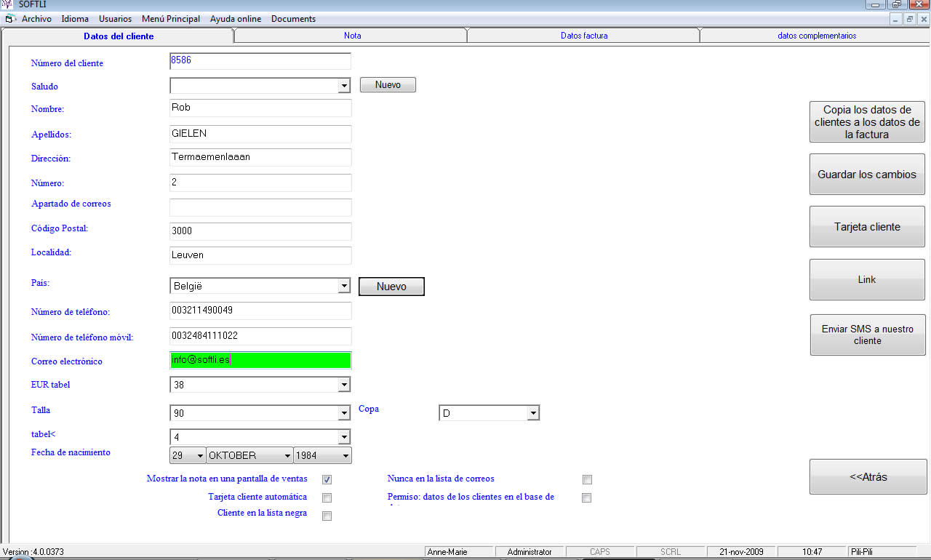Open the Idioma menu
Image resolution: width=931 pixels, height=560 pixels.
click(75, 19)
